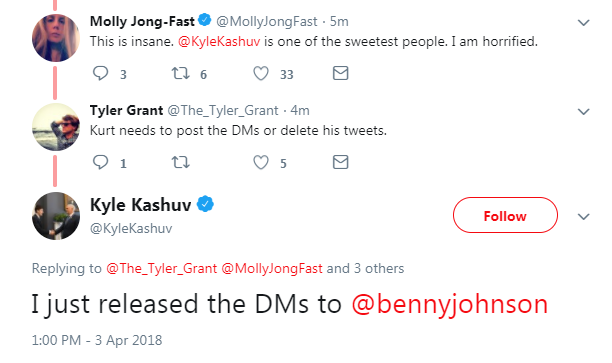Reply to Molly Jong-Fast's tweet
Screen dimensions: 612x363
click(101, 73)
